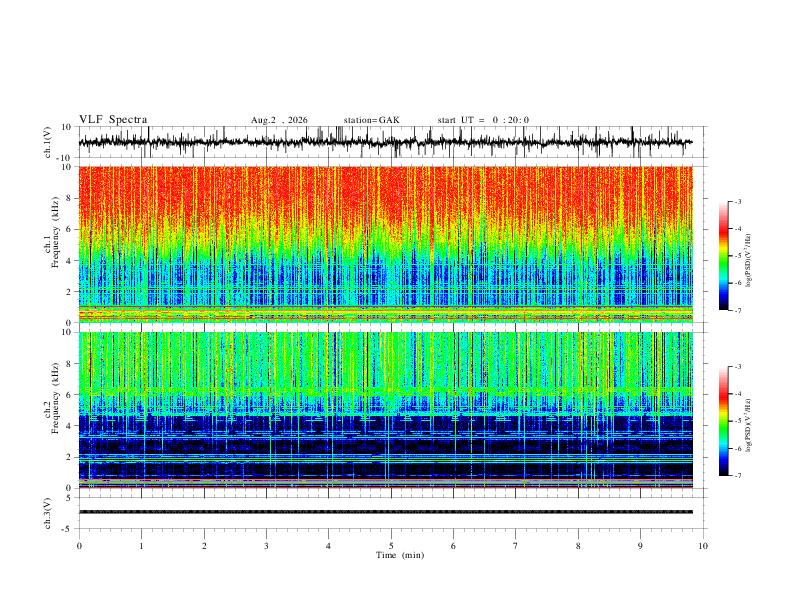
Task: Click the log(PSD) label of ch.1 color bar
Action: tap(749, 260)
